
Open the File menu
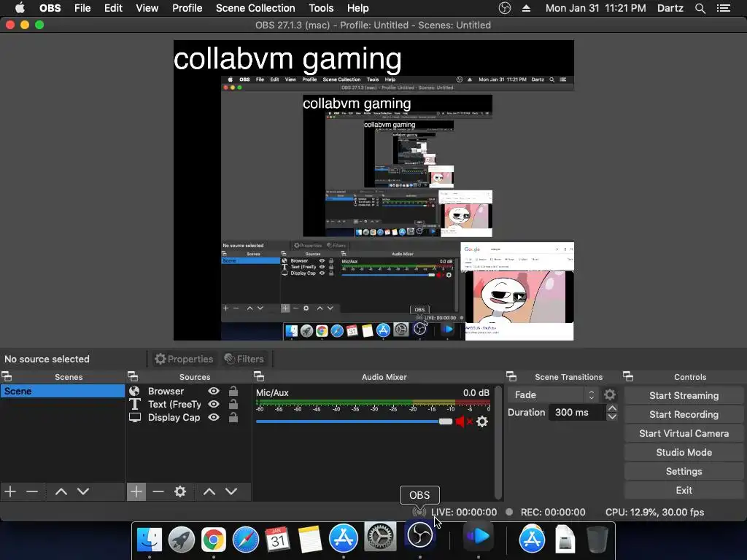click(82, 8)
